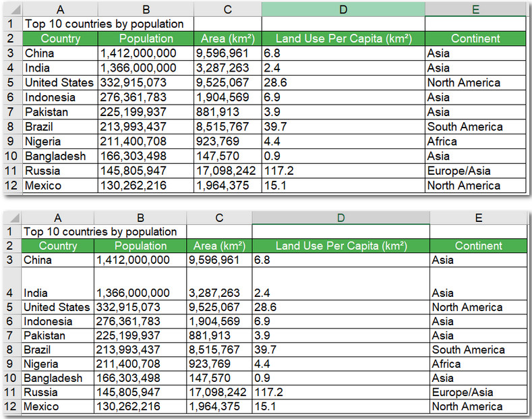
Task: Select row 2 header in the upper table
Action: [x=13, y=38]
